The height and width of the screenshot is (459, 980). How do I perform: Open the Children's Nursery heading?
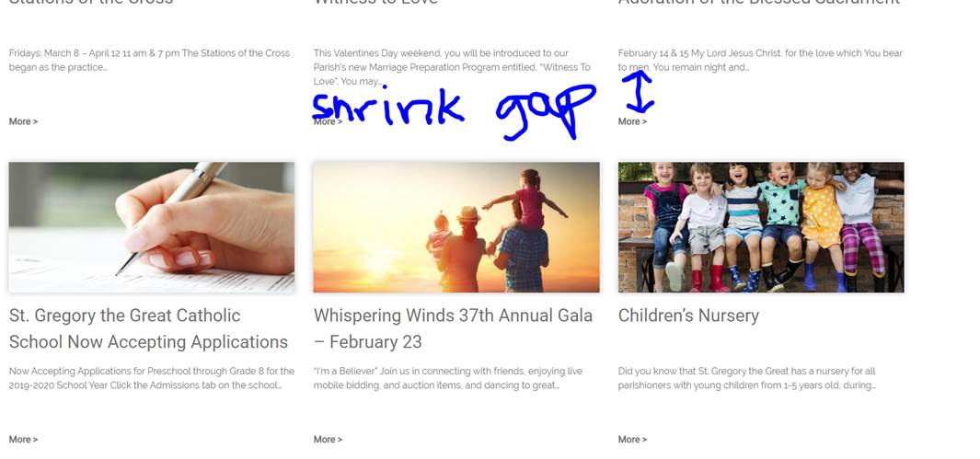tap(688, 316)
